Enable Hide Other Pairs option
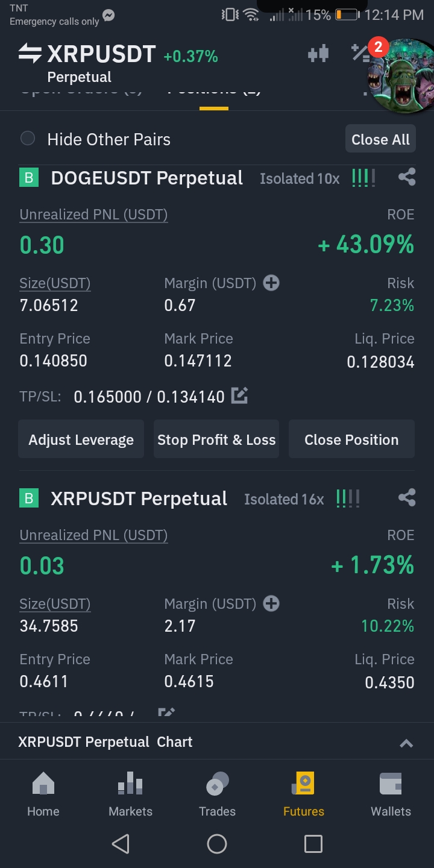This screenshot has width=434, height=868. 28,139
